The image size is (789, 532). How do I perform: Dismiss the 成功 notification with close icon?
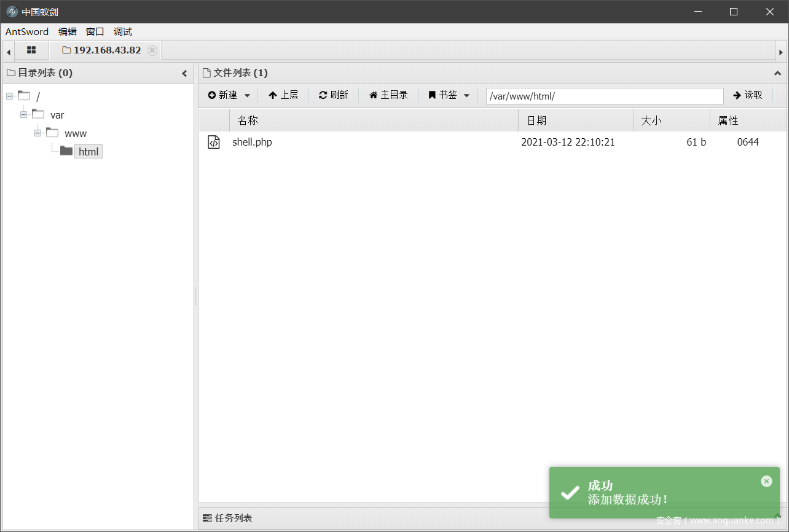(766, 481)
